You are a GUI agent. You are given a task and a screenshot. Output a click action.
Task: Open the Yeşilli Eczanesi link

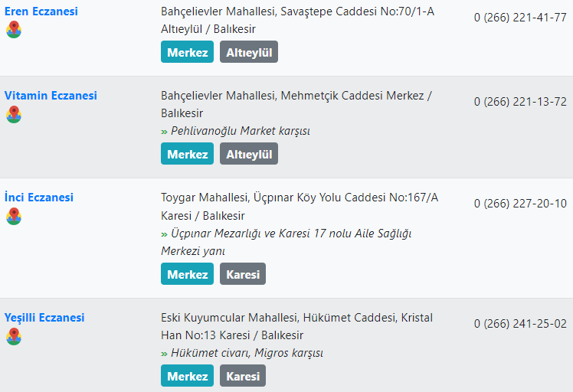pyautogui.click(x=44, y=318)
